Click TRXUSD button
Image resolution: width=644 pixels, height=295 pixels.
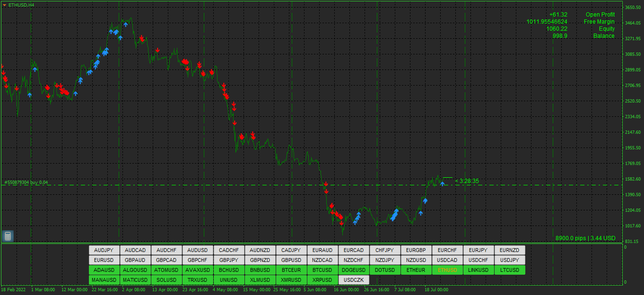point(197,280)
